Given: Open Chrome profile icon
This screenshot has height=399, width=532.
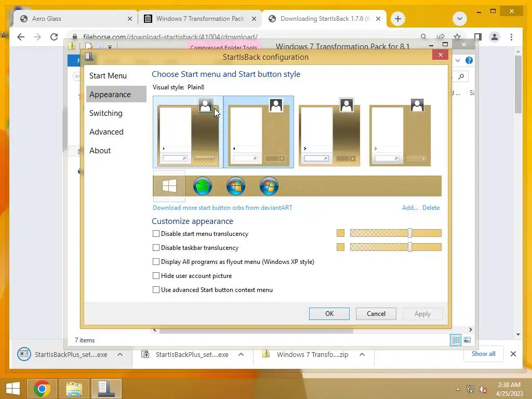Looking at the screenshot, I should pos(495,37).
